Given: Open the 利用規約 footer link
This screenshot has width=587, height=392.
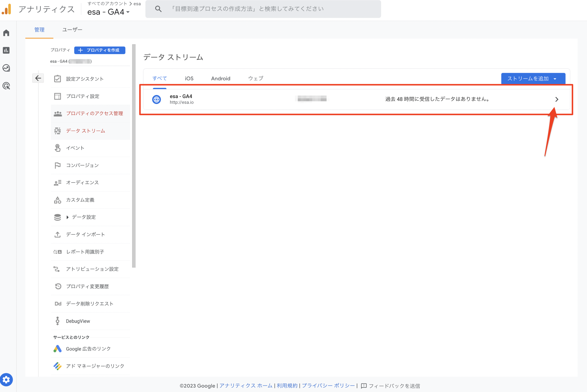Looking at the screenshot, I should click(x=287, y=386).
